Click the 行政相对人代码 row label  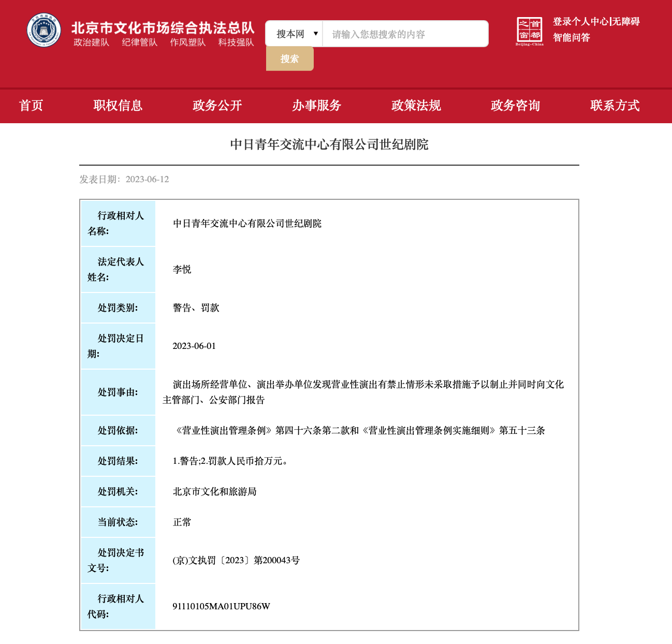coord(118,607)
